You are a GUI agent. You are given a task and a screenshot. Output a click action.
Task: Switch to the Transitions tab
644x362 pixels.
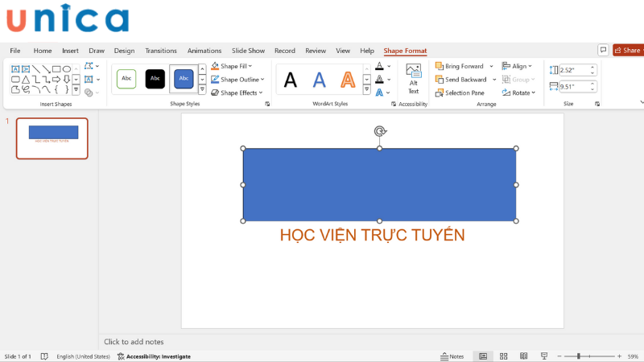(x=160, y=51)
